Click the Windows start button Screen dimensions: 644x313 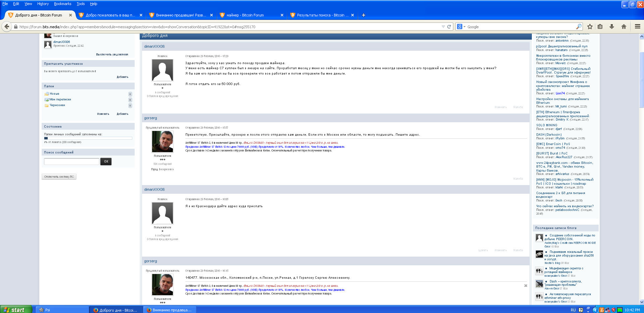pyautogui.click(x=16, y=310)
